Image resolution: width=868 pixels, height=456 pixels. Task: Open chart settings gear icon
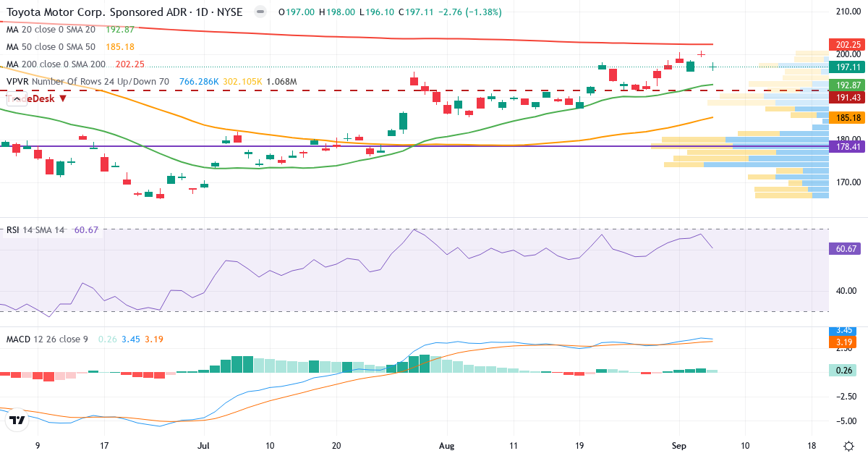[x=847, y=446]
